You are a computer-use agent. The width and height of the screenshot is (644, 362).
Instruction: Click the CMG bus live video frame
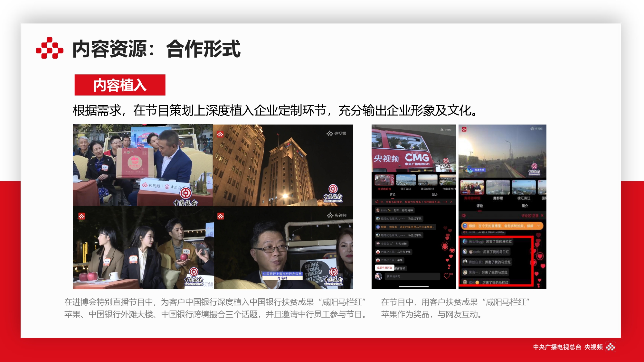coord(414,148)
